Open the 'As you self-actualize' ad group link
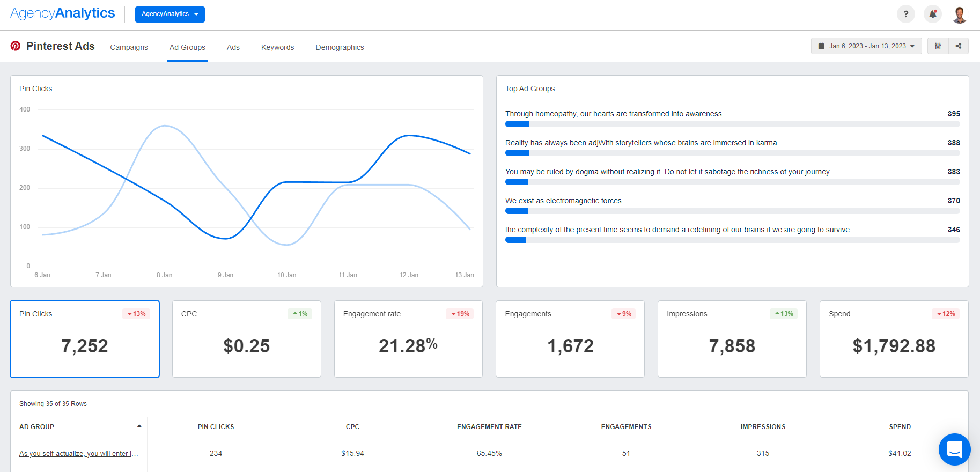Screen dimensions: 980x472 tap(78, 454)
